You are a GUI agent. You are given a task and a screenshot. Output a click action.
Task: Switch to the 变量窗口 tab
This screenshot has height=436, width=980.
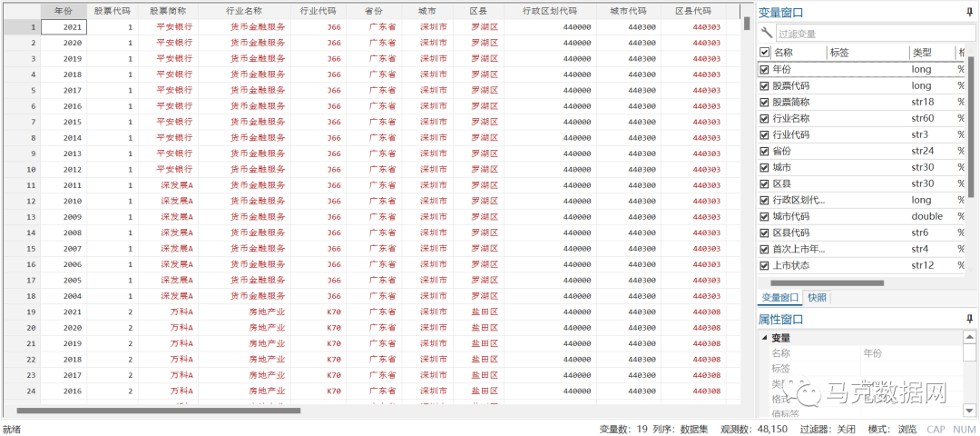click(x=779, y=298)
